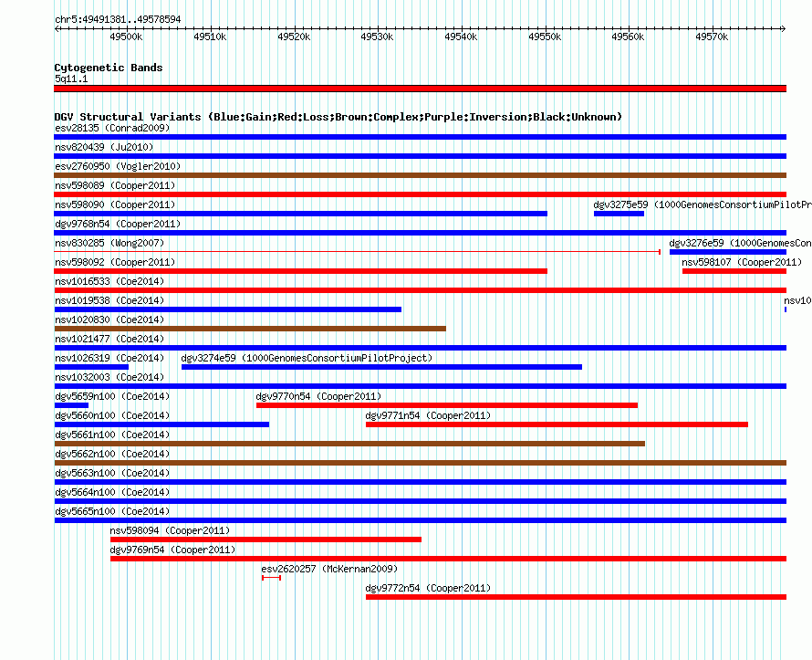Click the dgv5659n100 (Coe2014) label

point(112,396)
